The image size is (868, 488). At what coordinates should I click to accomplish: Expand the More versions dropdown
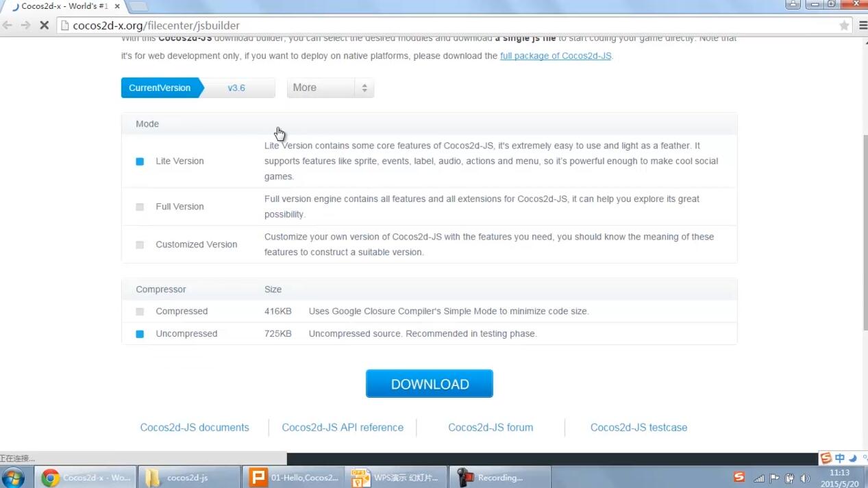(x=330, y=88)
